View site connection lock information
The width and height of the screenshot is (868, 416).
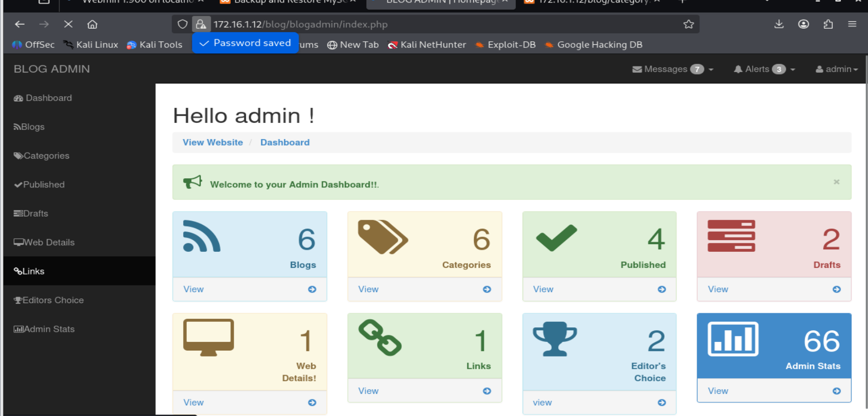(200, 24)
